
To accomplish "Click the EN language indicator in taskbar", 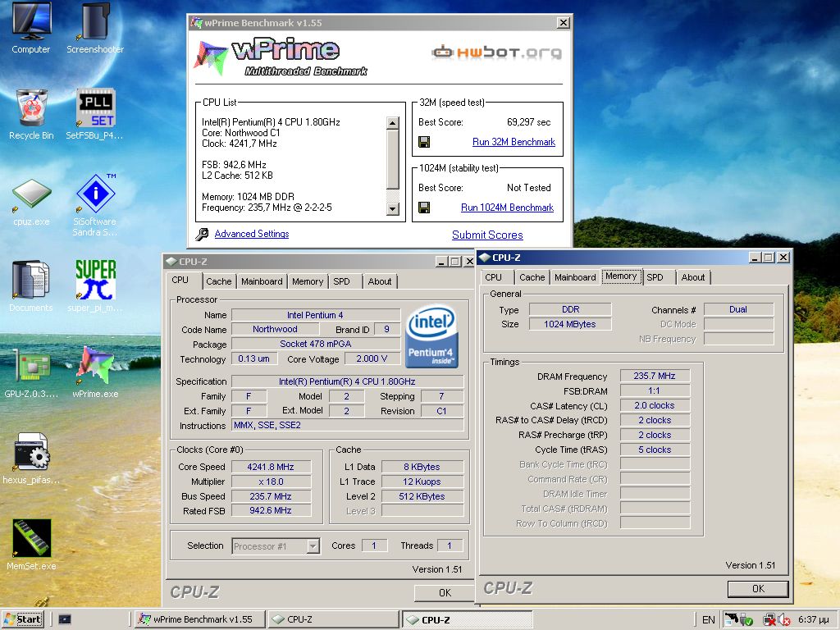I will point(708,620).
